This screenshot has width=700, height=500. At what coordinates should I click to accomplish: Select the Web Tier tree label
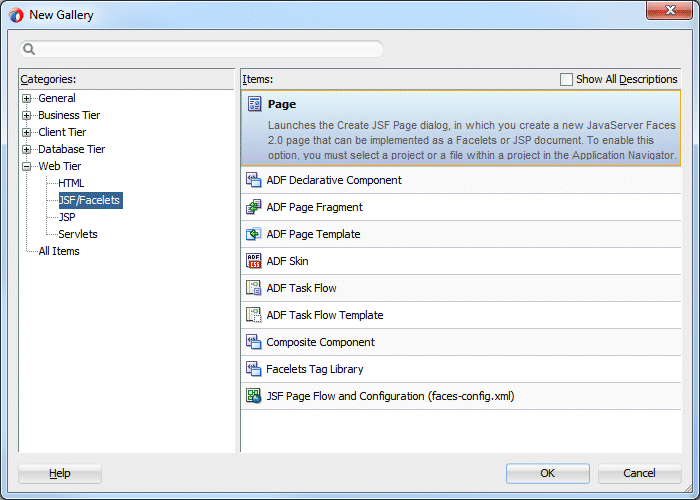coord(60,166)
